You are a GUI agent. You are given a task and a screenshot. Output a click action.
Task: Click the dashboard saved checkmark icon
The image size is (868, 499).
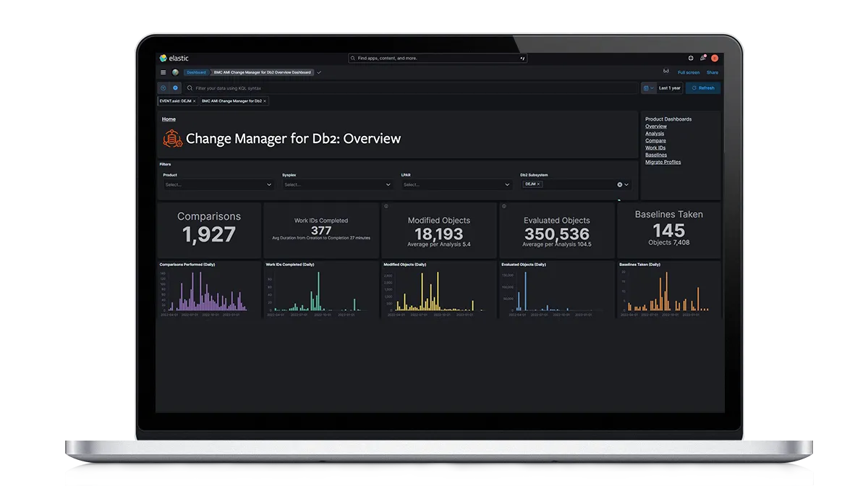coord(319,72)
